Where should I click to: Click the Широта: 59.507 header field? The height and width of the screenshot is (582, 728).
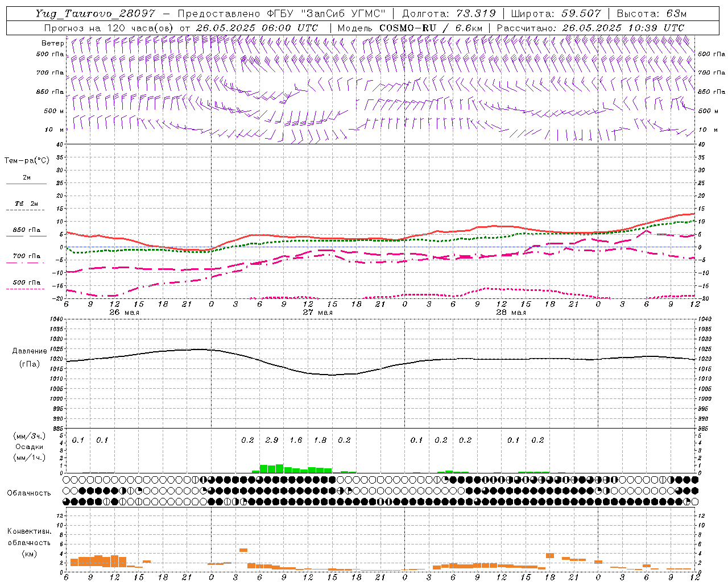[556, 14]
